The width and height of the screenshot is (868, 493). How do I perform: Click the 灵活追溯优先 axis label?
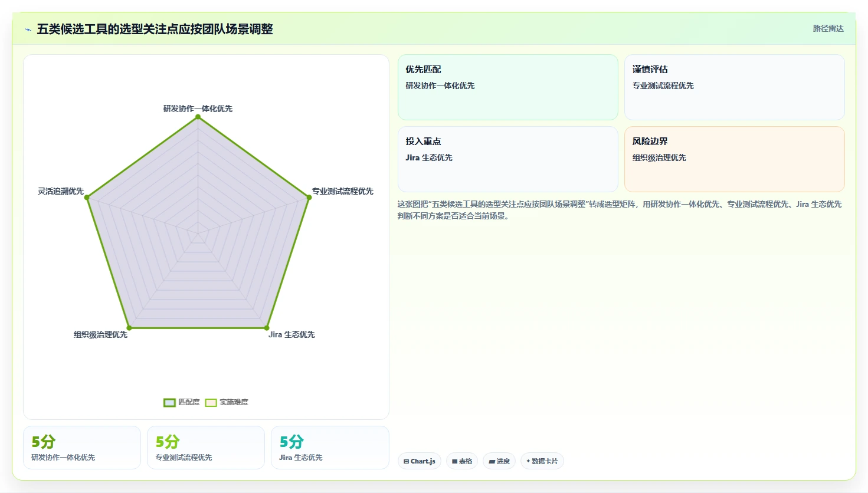coord(61,191)
